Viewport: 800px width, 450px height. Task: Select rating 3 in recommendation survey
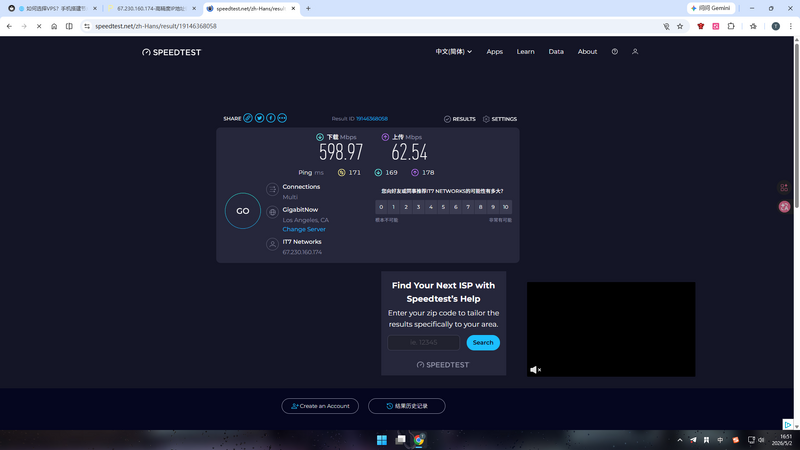[418, 207]
